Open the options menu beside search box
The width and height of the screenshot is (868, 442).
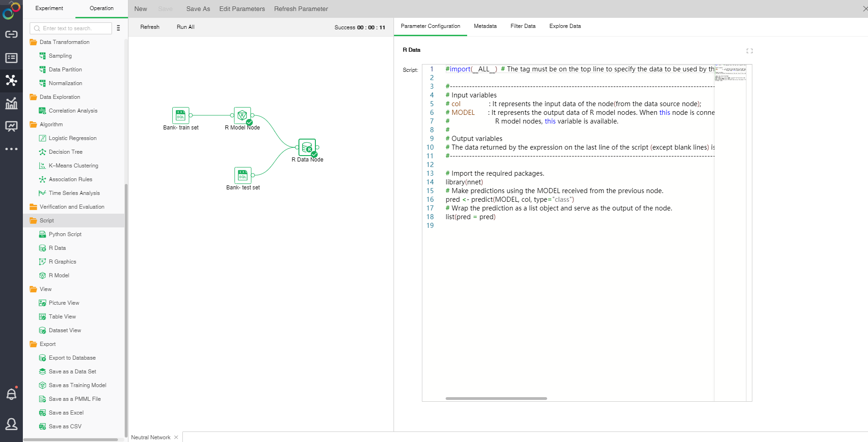(x=118, y=28)
